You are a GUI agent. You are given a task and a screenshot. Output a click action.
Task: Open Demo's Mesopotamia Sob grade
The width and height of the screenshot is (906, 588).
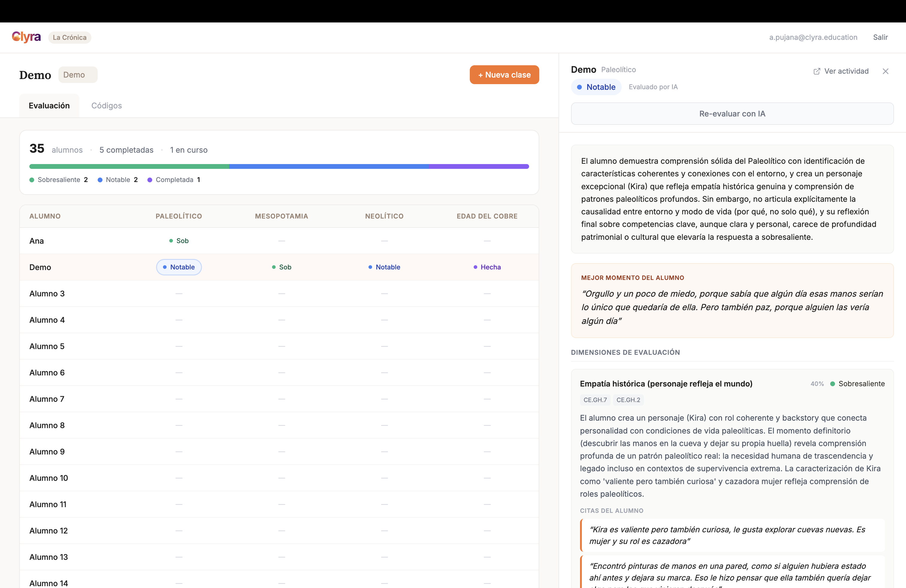coord(282,267)
